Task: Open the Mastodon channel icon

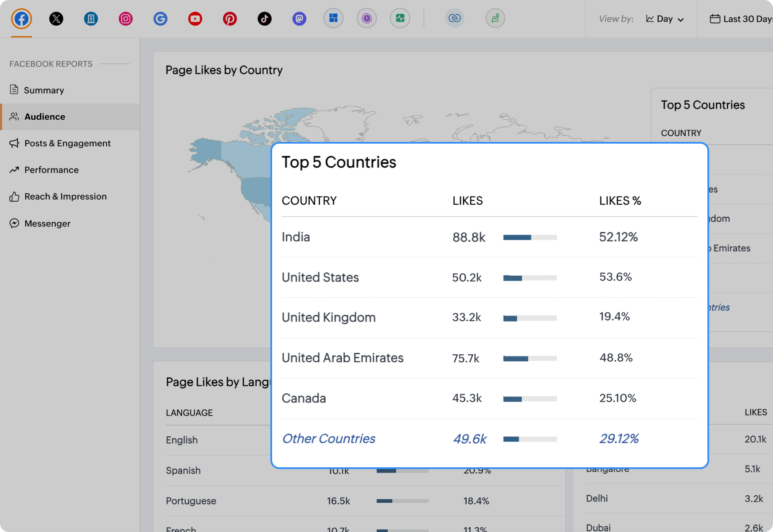Action: coord(299,18)
